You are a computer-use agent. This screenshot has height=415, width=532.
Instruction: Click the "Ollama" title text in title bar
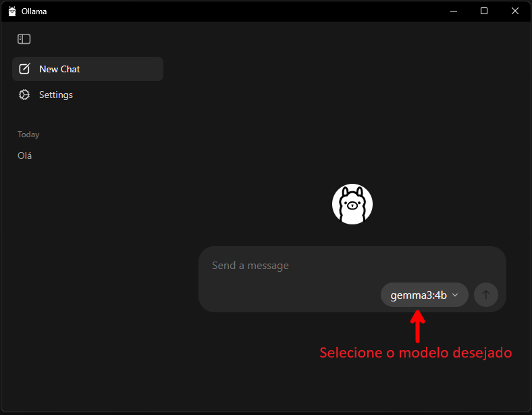pos(34,11)
